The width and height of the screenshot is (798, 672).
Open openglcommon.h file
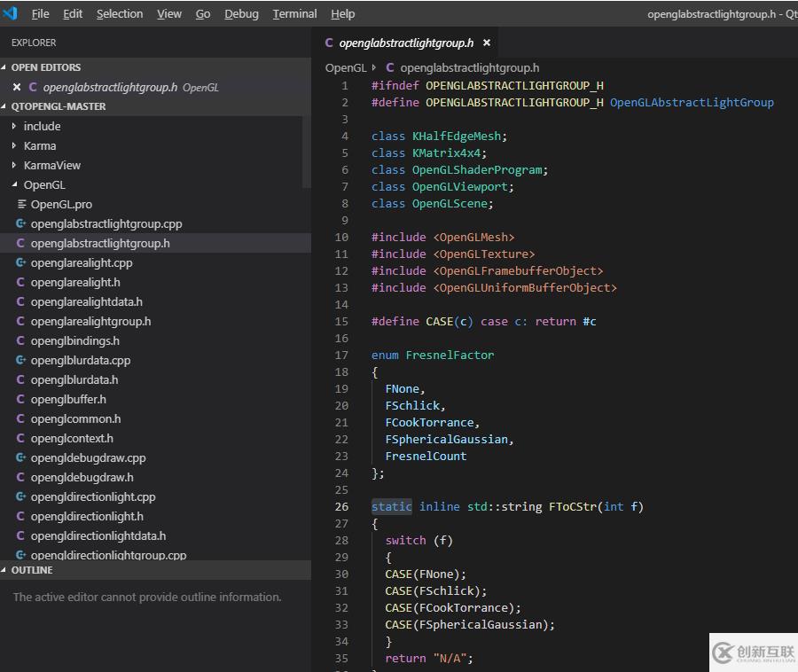coord(76,418)
